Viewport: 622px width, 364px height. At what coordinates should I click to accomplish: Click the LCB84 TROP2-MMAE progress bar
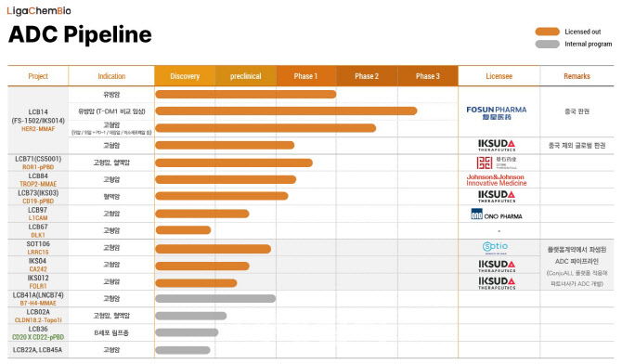(x=226, y=180)
